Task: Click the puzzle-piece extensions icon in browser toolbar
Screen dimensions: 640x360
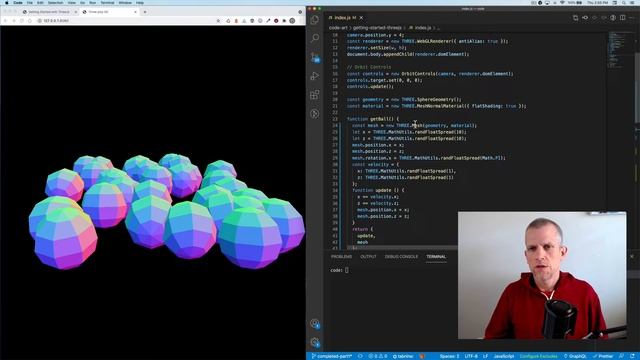Action: 284,20
